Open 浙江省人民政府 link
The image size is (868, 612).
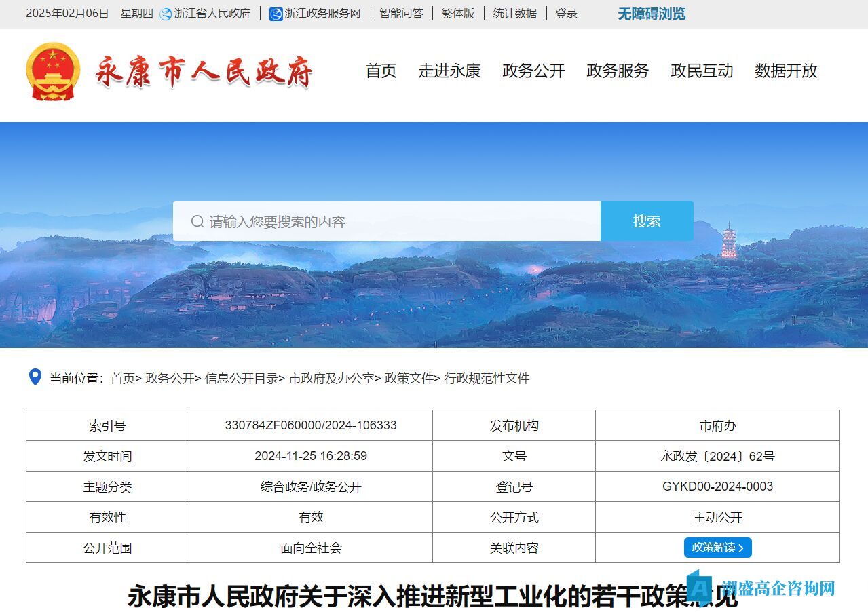point(212,14)
